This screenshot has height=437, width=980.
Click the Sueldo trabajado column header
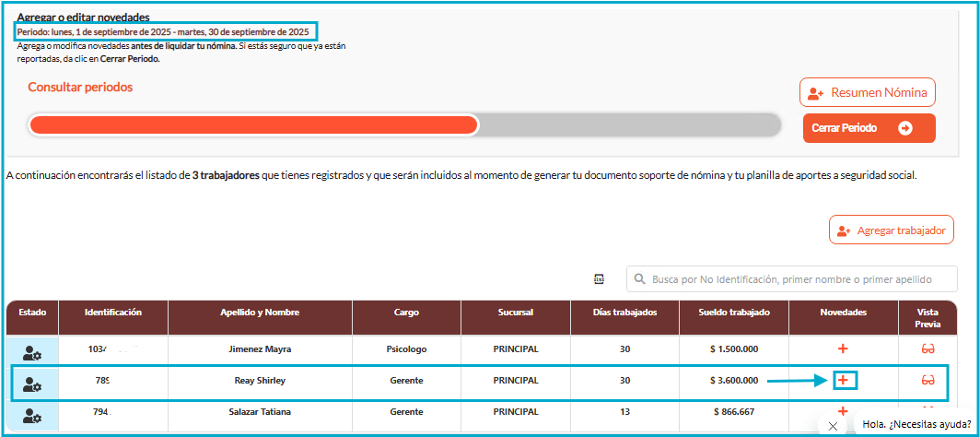pyautogui.click(x=734, y=313)
